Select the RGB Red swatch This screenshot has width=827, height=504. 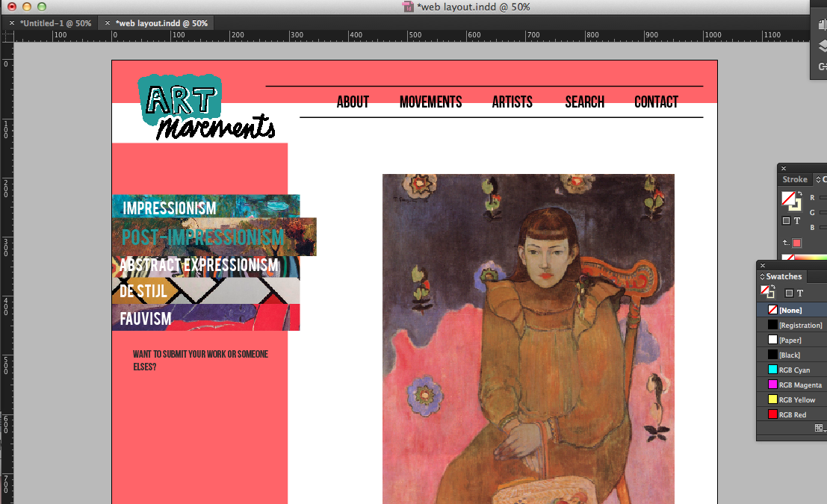(x=792, y=414)
